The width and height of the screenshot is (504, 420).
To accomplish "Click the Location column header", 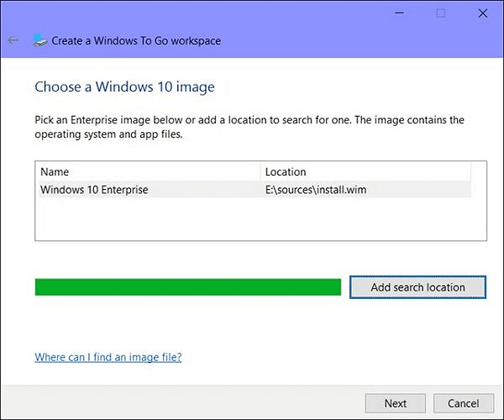I will [286, 172].
